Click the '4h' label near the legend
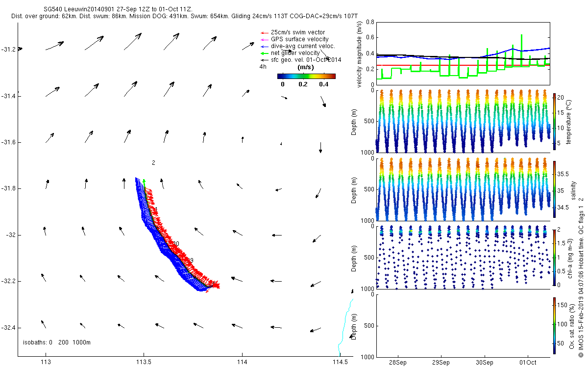This screenshot has height=368, width=588. point(263,66)
